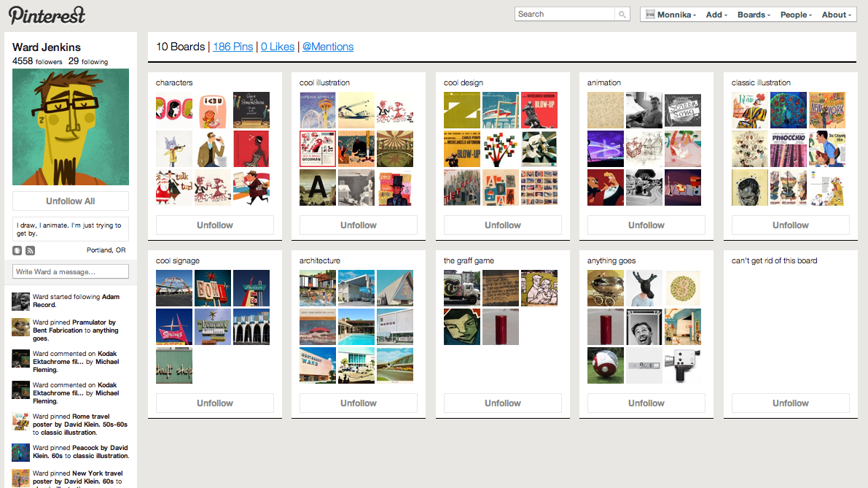Open the animation board title
The height and width of the screenshot is (488, 868).
[x=604, y=82]
